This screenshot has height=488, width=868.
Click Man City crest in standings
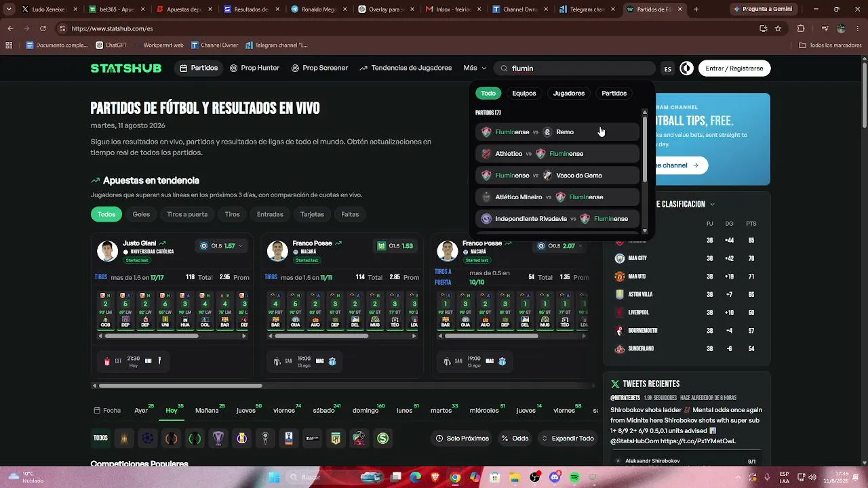619,258
